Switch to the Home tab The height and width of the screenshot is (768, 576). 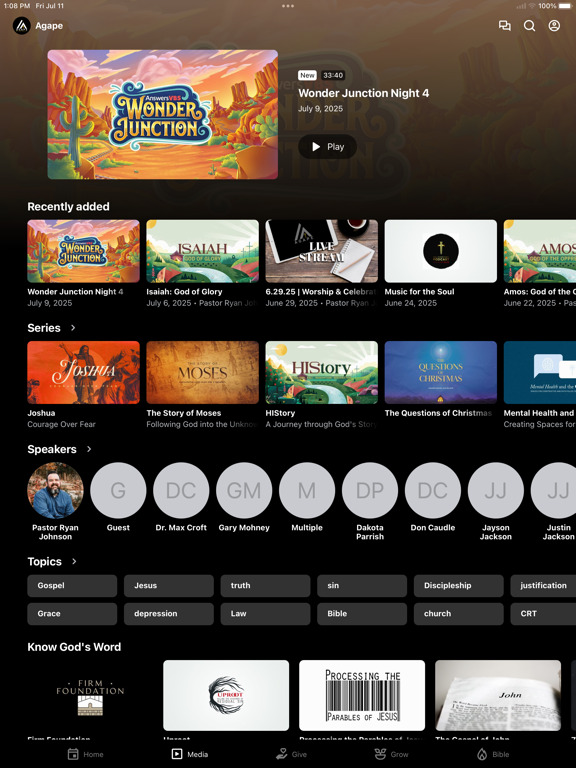(x=85, y=754)
